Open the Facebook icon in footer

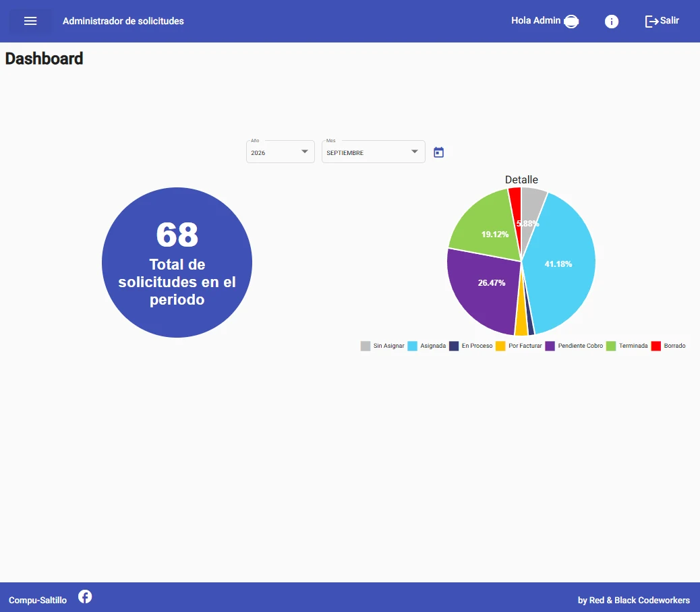pyautogui.click(x=85, y=596)
